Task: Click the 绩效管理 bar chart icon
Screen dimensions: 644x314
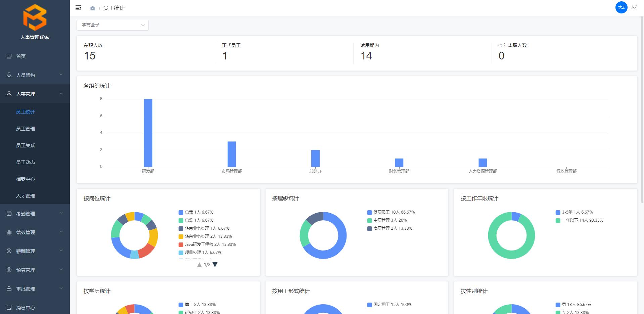Action: (x=9, y=232)
